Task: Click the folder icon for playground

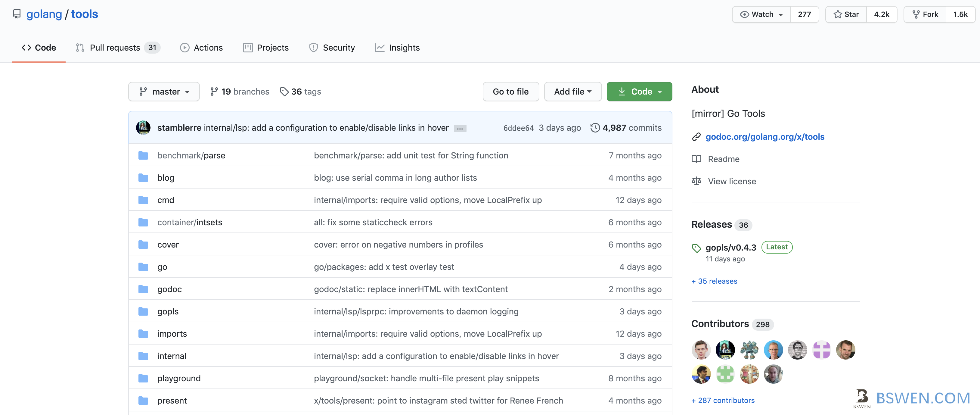Action: [143, 379]
